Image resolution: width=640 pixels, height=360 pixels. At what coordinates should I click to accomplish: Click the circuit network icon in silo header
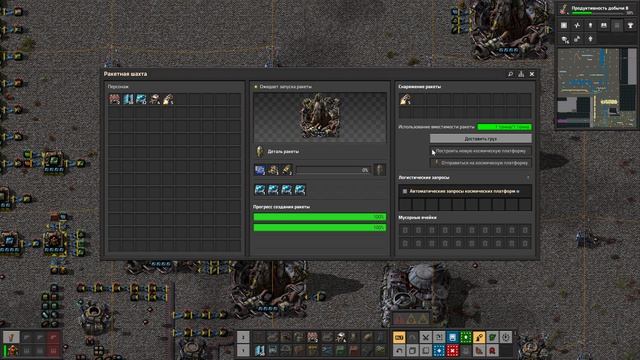pos(521,74)
